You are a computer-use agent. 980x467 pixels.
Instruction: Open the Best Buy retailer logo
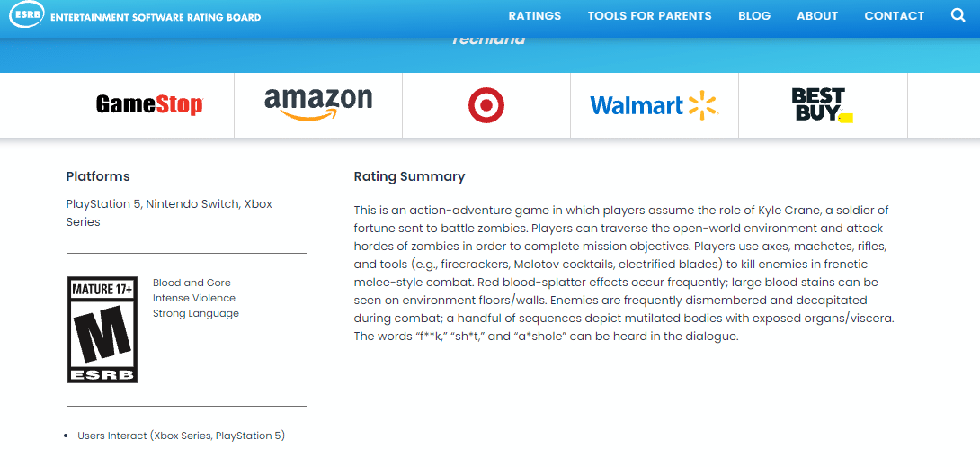[x=822, y=104]
